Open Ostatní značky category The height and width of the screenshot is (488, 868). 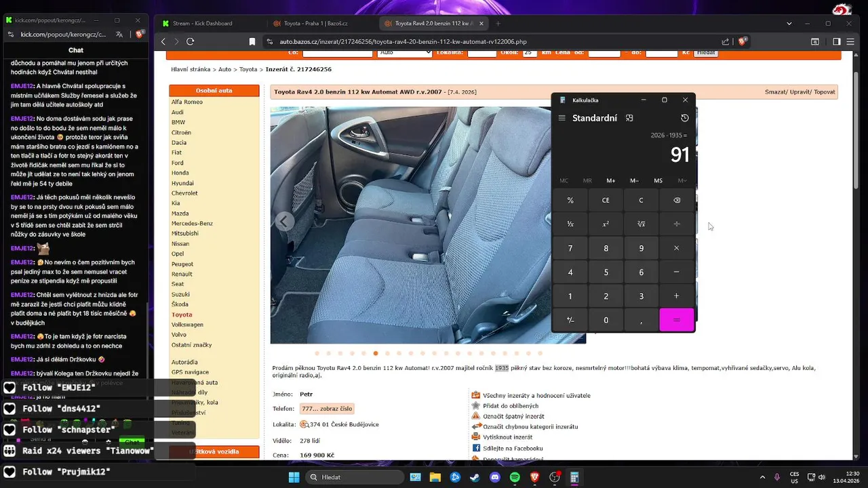pos(191,345)
